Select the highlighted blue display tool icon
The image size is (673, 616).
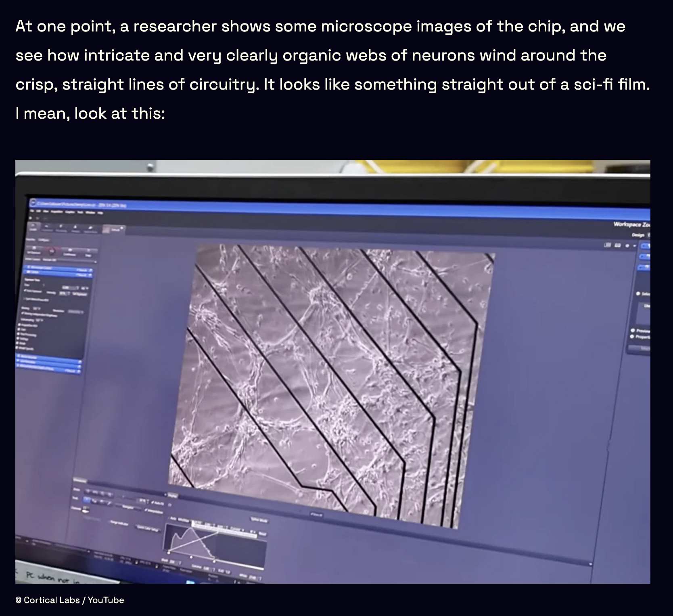[x=87, y=500]
